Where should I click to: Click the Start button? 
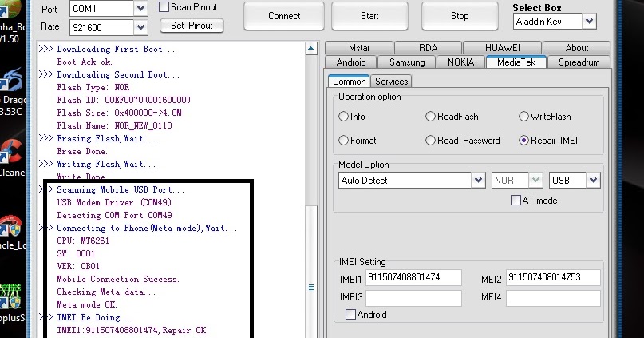tap(369, 16)
